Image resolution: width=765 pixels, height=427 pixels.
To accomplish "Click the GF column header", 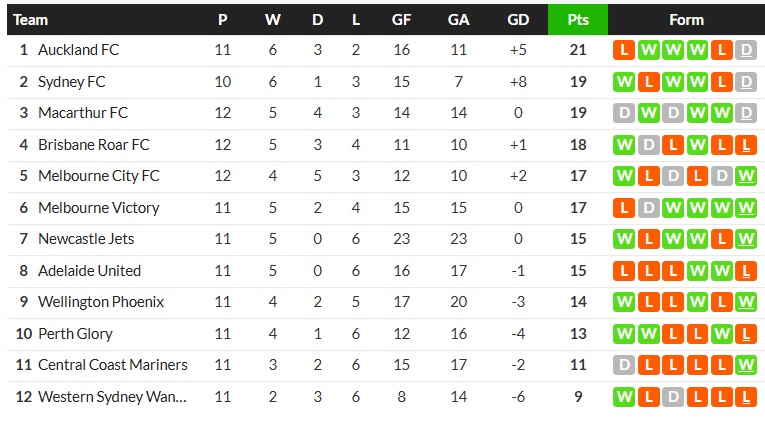I will click(401, 20).
